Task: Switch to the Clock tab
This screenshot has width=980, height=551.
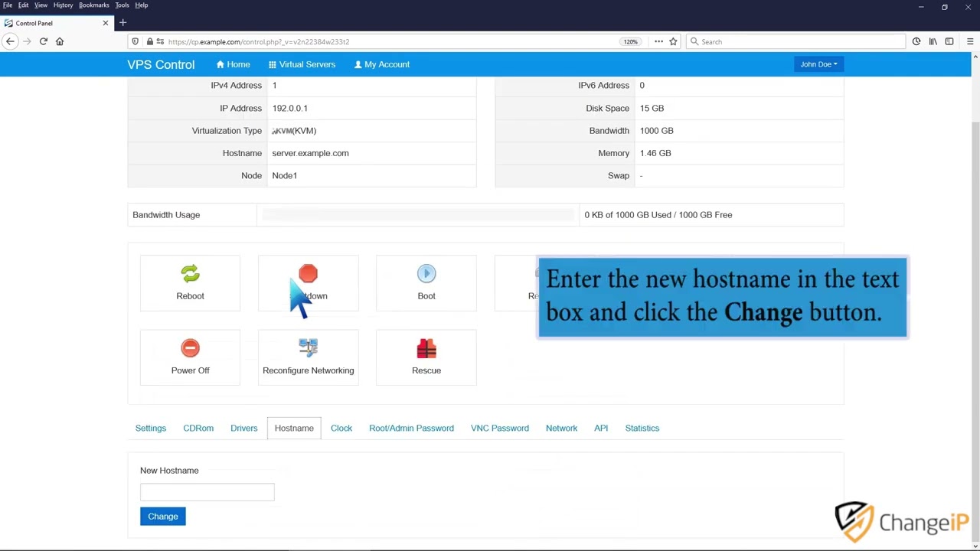Action: 341,428
